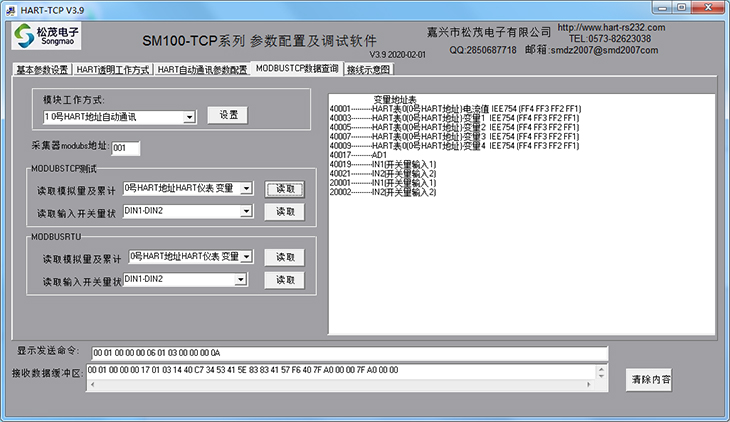This screenshot has width=730, height=422.
Task: Click 读取 for MODBUSRTU switch input status
Action: (284, 281)
